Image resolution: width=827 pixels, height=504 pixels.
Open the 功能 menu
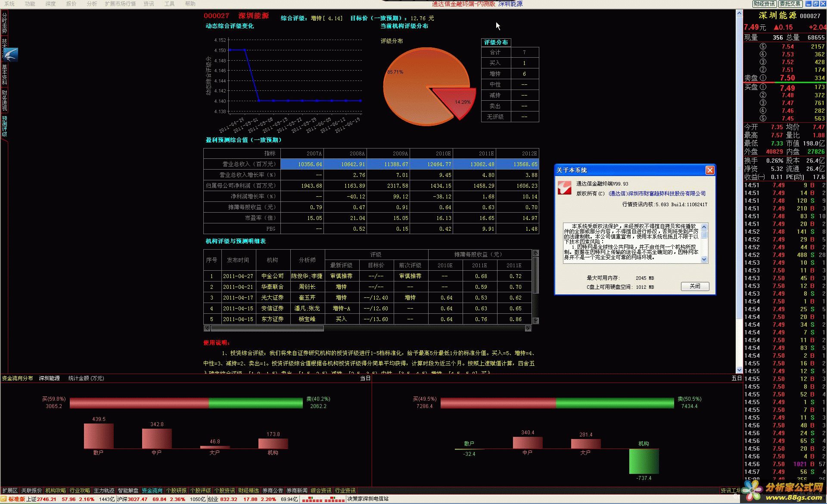[x=30, y=3]
